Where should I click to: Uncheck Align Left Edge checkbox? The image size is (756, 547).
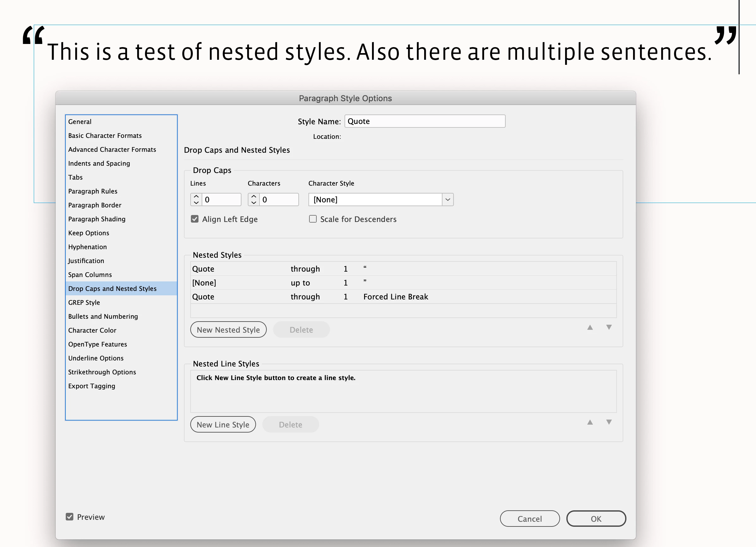point(195,219)
